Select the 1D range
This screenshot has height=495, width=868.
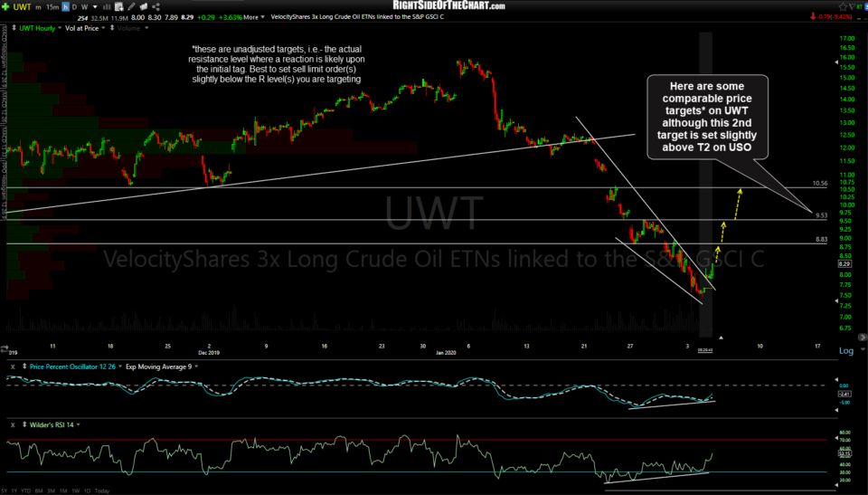(87, 490)
